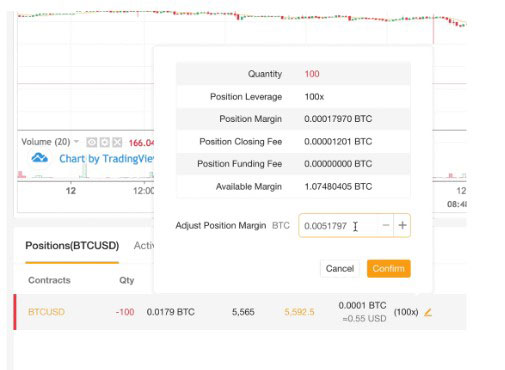
Task: Click the Quantity value 100 in dialog
Action: (x=312, y=74)
